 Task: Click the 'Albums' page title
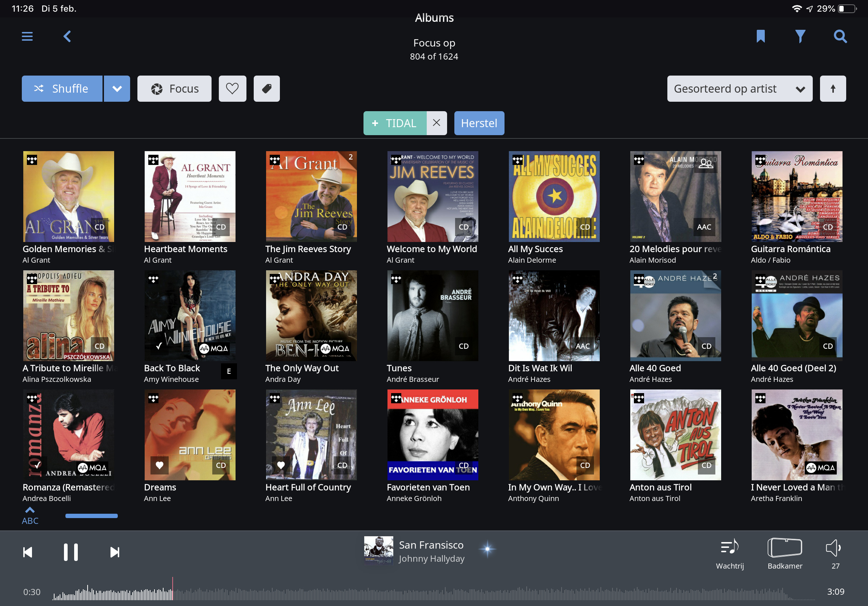click(x=434, y=18)
